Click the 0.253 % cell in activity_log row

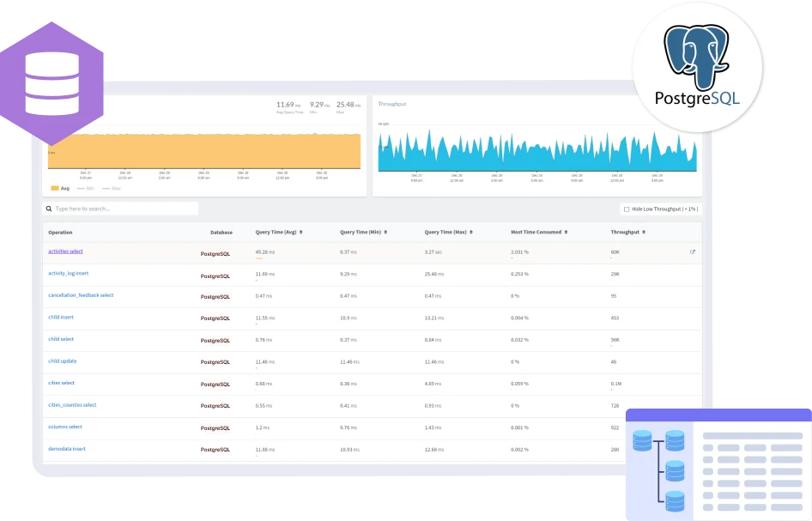coord(519,274)
